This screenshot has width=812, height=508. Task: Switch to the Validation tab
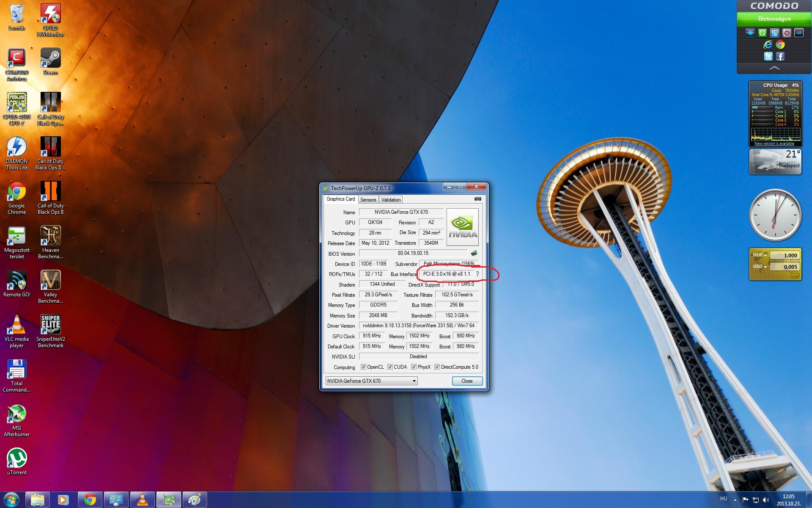(391, 200)
